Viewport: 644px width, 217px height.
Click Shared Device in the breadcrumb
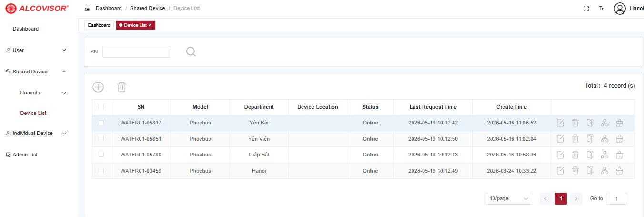(148, 9)
